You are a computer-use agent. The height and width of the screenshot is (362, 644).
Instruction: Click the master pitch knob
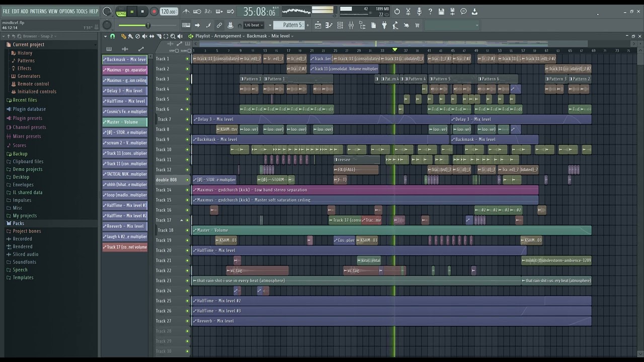click(107, 25)
